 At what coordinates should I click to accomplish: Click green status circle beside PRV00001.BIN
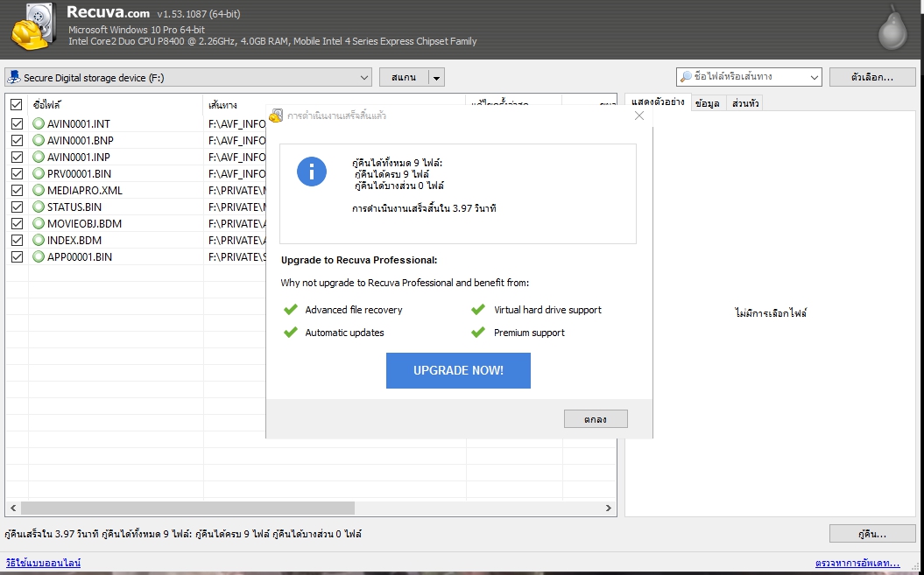click(x=39, y=173)
